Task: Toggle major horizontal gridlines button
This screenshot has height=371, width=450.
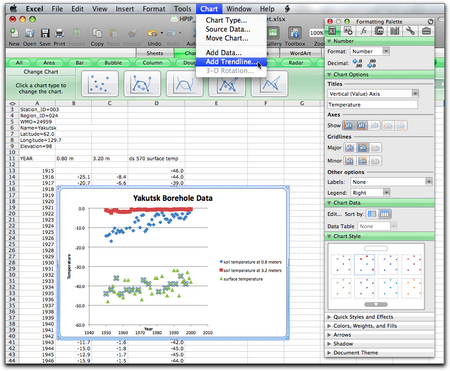Action: tap(350, 147)
